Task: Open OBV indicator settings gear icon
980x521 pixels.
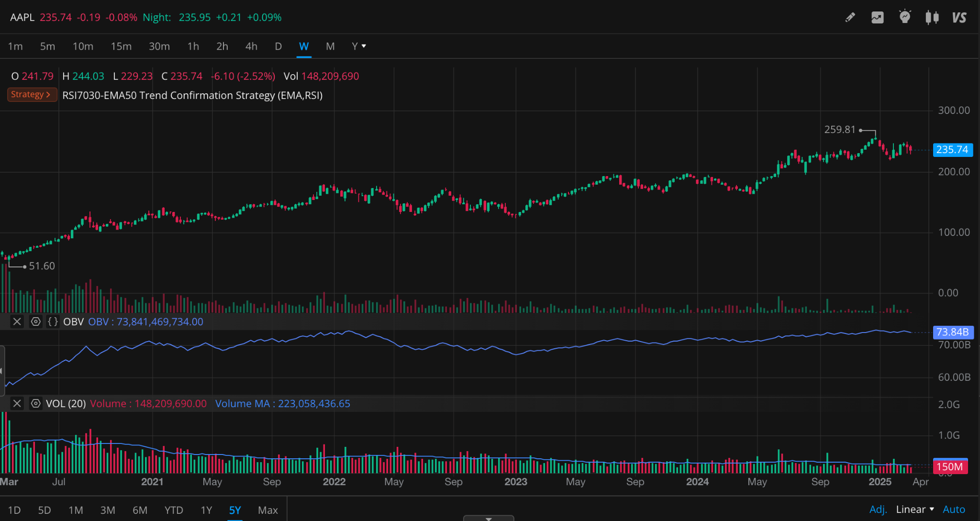Action: coord(35,321)
